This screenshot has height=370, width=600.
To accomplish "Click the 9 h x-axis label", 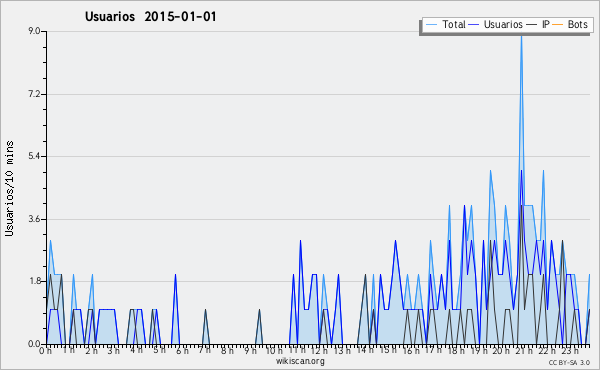I will (x=250, y=350).
